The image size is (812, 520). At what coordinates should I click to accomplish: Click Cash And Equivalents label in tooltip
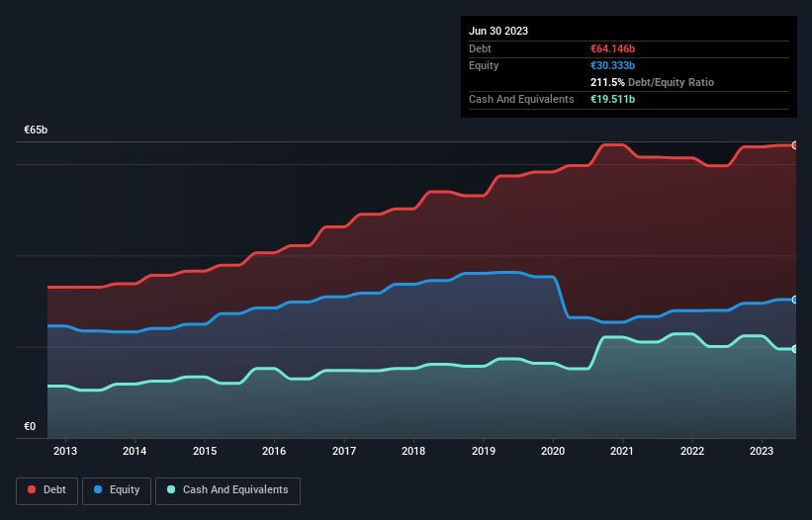pyautogui.click(x=521, y=99)
